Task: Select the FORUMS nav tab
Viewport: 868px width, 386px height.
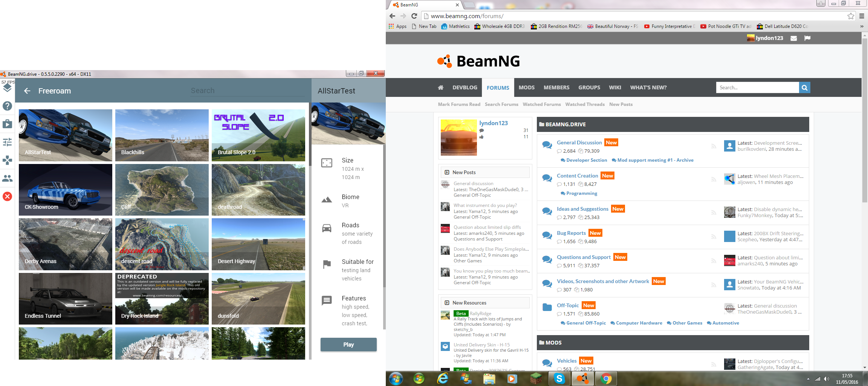Action: coord(498,88)
